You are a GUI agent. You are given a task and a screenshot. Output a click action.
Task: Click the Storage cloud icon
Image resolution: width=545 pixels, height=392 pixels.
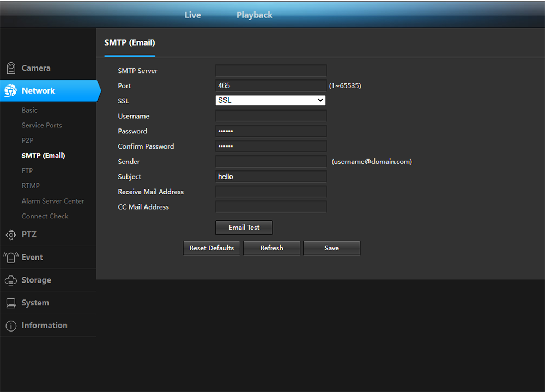click(x=11, y=280)
